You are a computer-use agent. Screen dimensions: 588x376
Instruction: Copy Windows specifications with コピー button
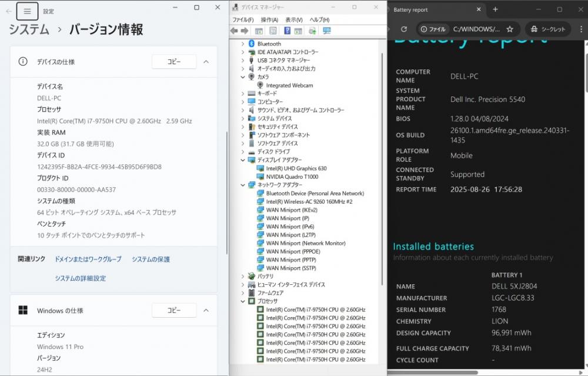174,310
